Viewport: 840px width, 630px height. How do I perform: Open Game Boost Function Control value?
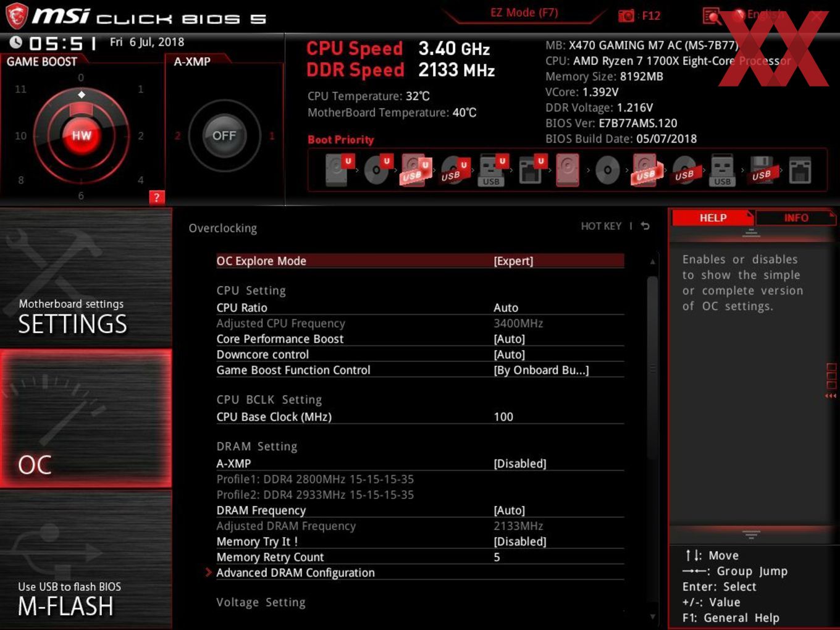(541, 370)
